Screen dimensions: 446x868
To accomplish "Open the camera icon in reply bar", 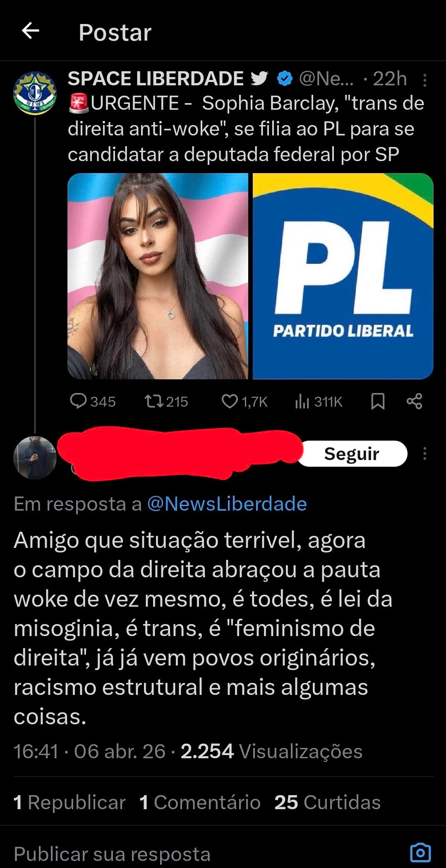I will (x=420, y=853).
